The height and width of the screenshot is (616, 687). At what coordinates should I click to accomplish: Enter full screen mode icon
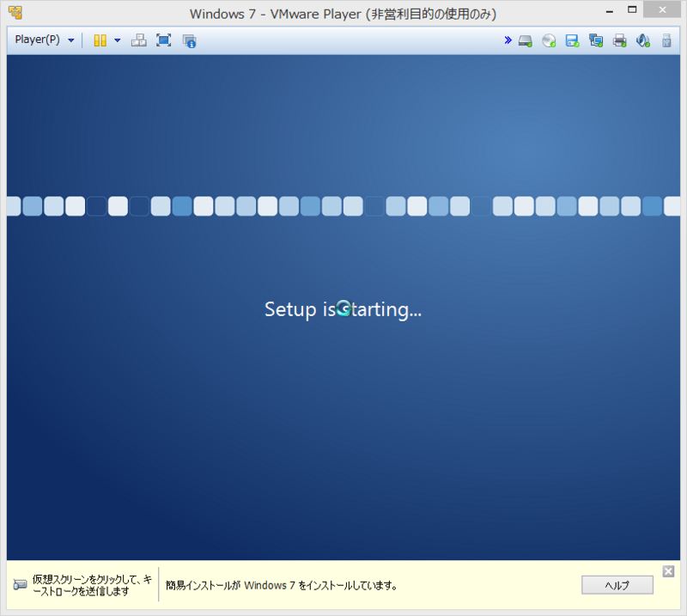coord(163,40)
